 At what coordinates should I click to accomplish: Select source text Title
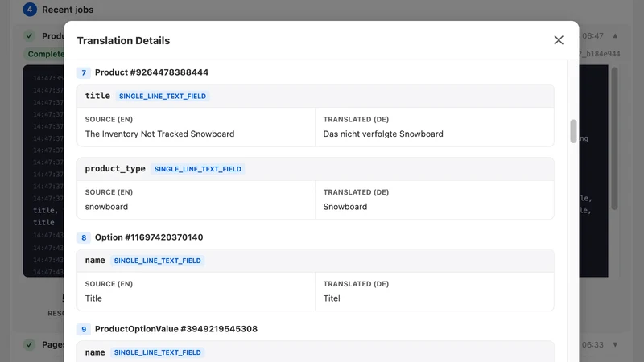pos(93,298)
